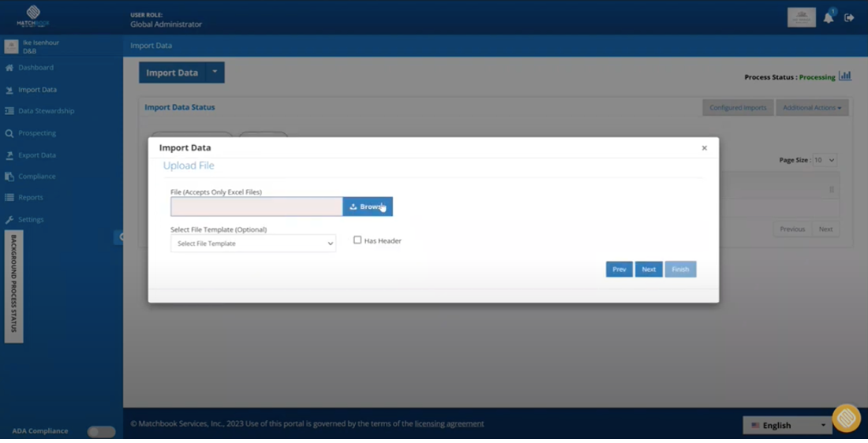
Task: Open the company logo thumbnail in header
Action: click(x=802, y=17)
